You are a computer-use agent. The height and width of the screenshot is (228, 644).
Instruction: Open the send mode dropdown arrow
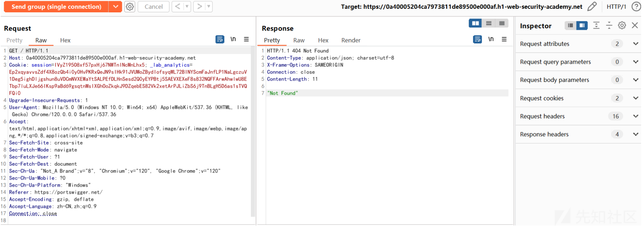point(115,7)
